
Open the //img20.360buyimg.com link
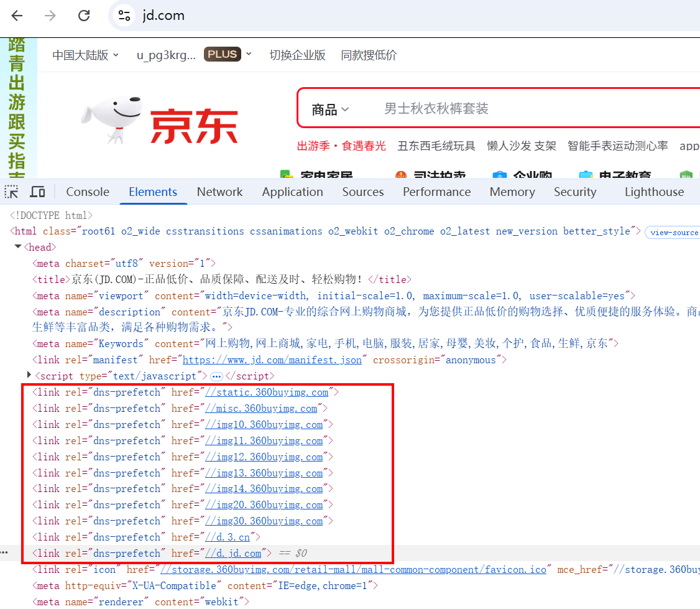(264, 504)
